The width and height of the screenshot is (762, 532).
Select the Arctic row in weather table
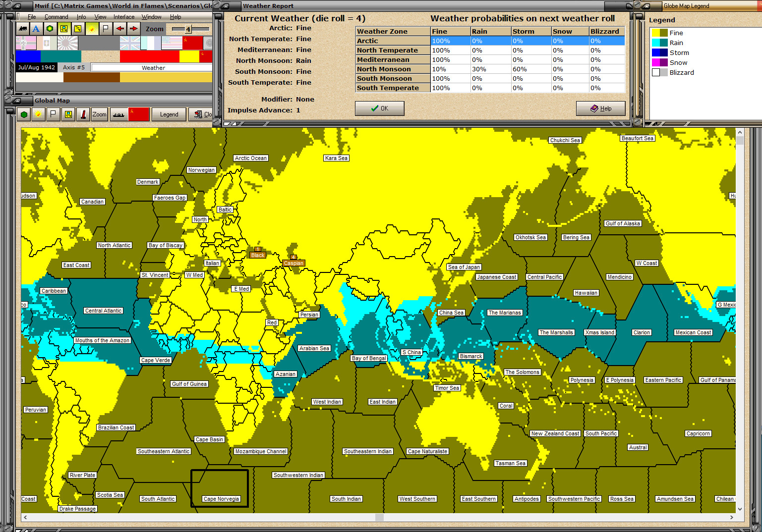tap(490, 41)
